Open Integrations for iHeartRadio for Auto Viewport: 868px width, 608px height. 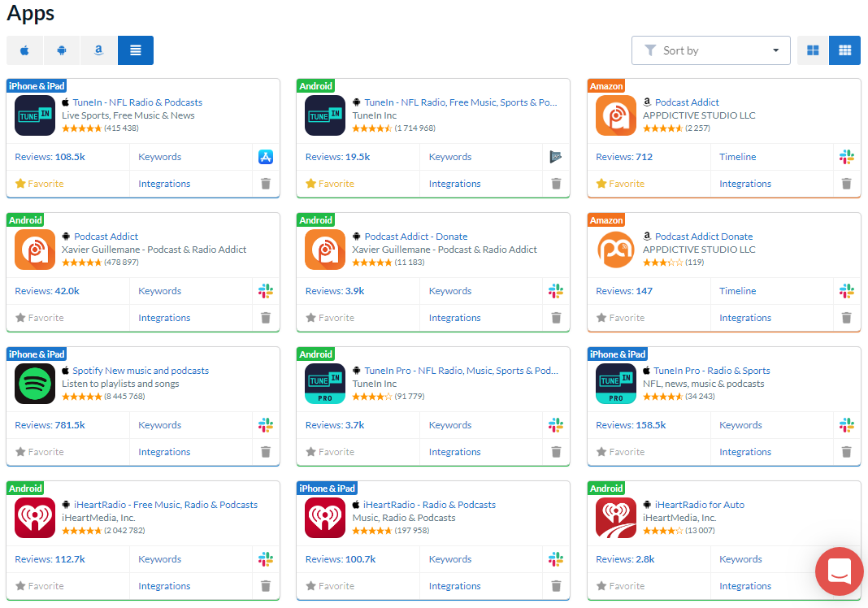click(745, 585)
